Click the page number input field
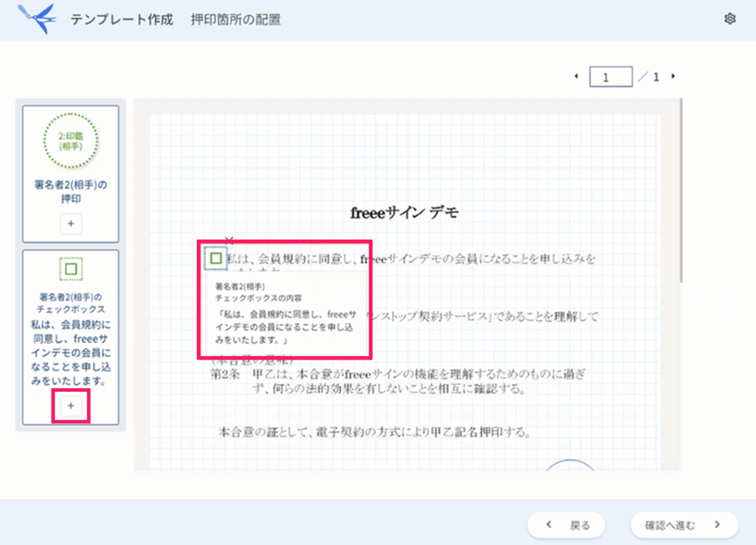 611,77
